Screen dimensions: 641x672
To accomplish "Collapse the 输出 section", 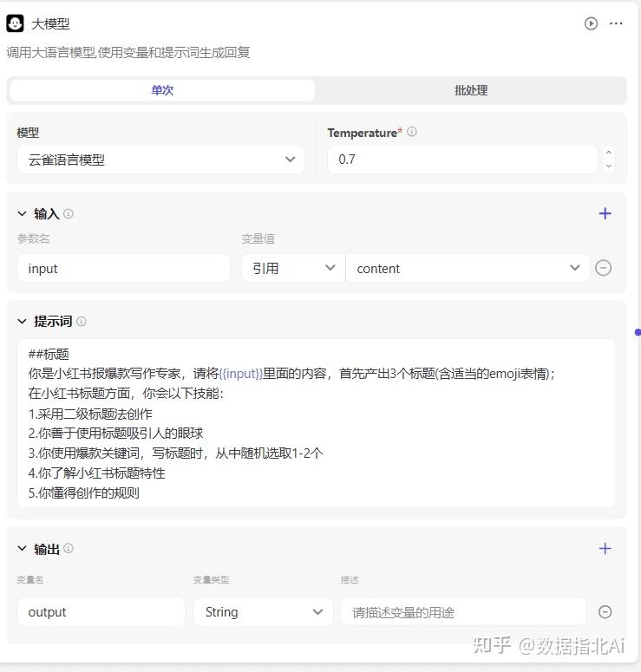I will [x=22, y=548].
